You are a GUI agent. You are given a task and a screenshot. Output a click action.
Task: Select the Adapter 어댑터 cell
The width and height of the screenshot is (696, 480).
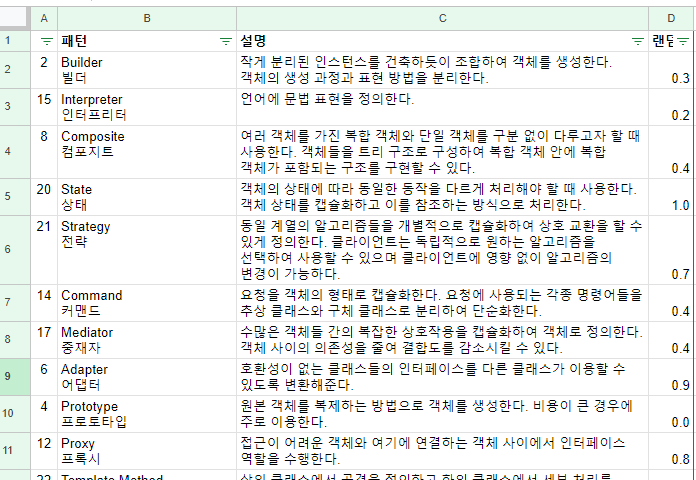[x=147, y=377]
